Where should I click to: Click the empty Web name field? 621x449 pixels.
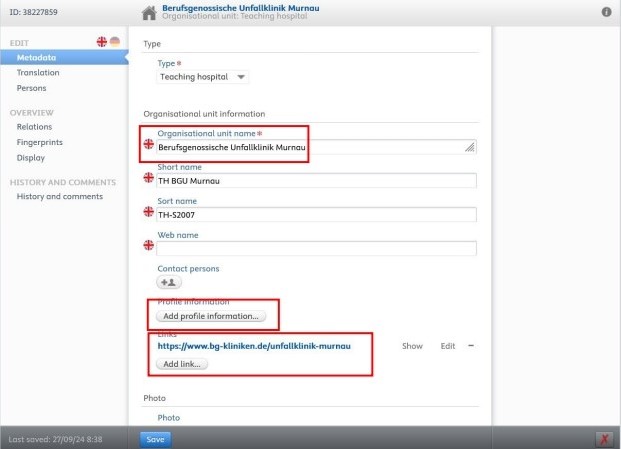coord(316,248)
